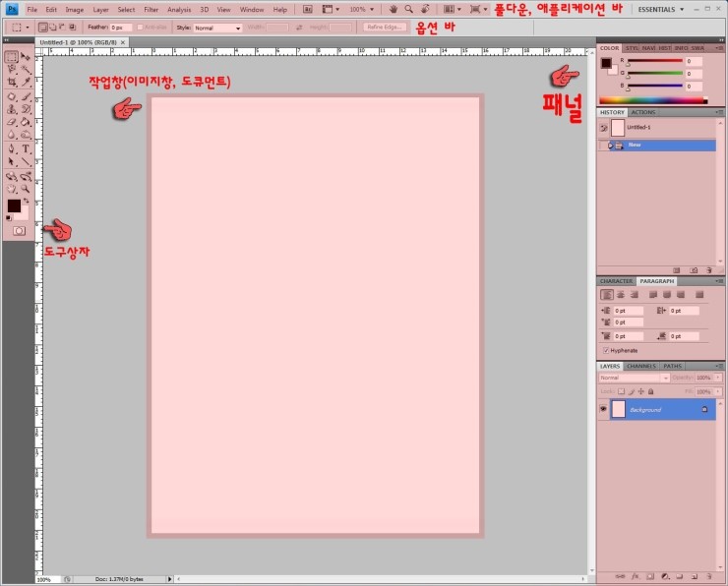
Task: Select the Blur tool
Action: click(x=12, y=135)
